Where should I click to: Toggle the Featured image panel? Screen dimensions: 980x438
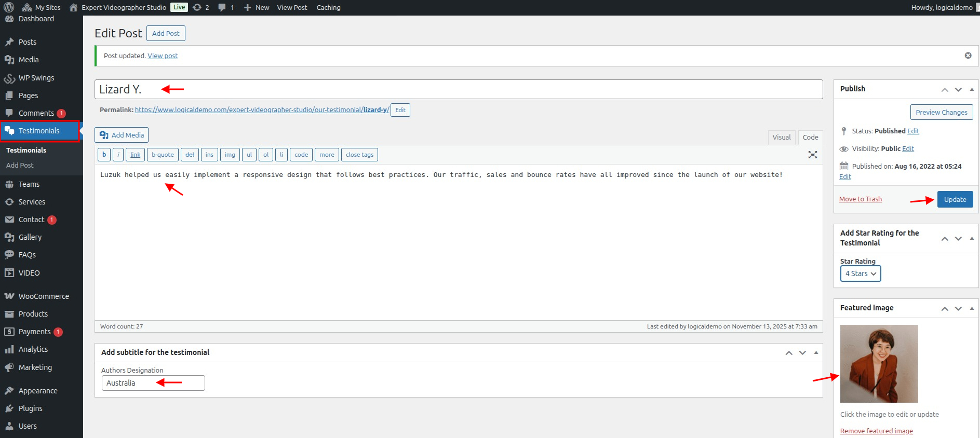click(972, 308)
